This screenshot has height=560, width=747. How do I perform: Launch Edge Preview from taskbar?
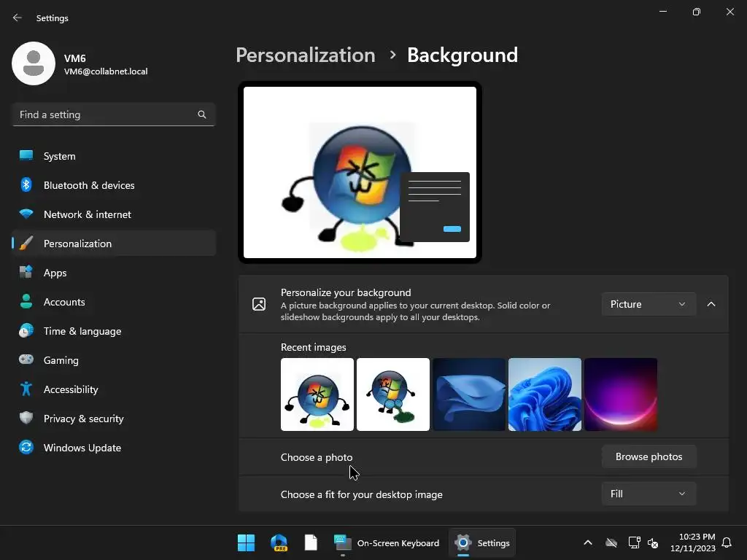coord(279,542)
